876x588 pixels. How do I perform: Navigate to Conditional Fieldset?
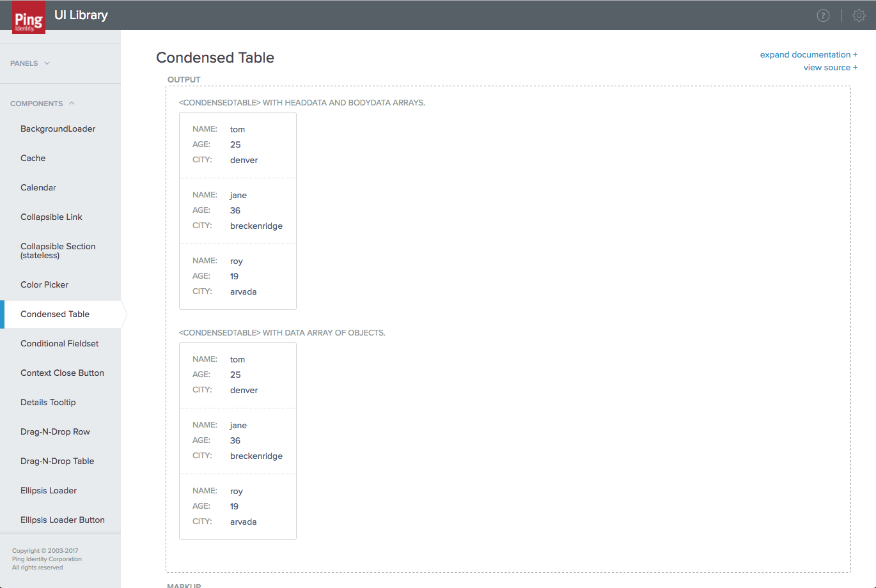click(x=59, y=344)
